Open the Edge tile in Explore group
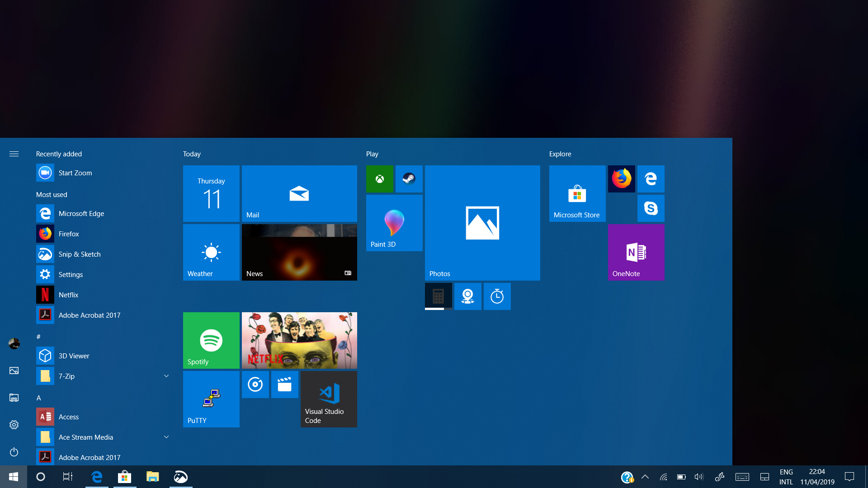Viewport: 868px width, 488px height. [x=651, y=179]
